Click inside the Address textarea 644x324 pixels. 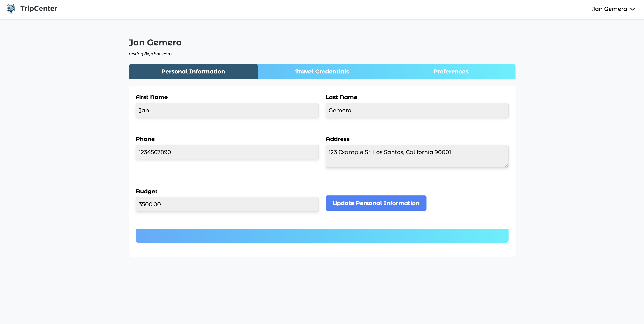(x=417, y=156)
